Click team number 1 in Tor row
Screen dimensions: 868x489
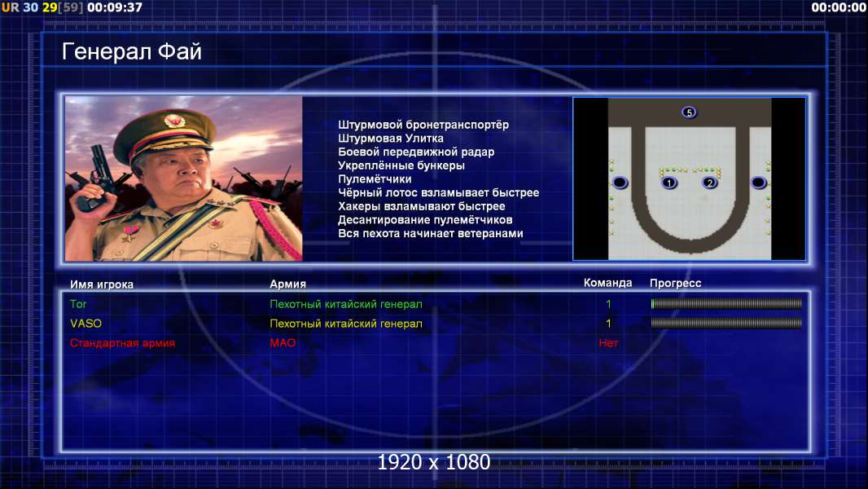pyautogui.click(x=608, y=304)
